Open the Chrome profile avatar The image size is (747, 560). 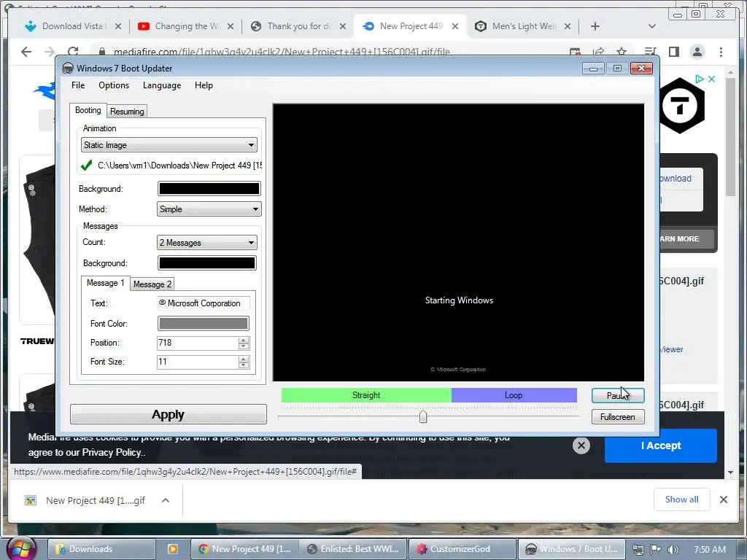pos(697,52)
